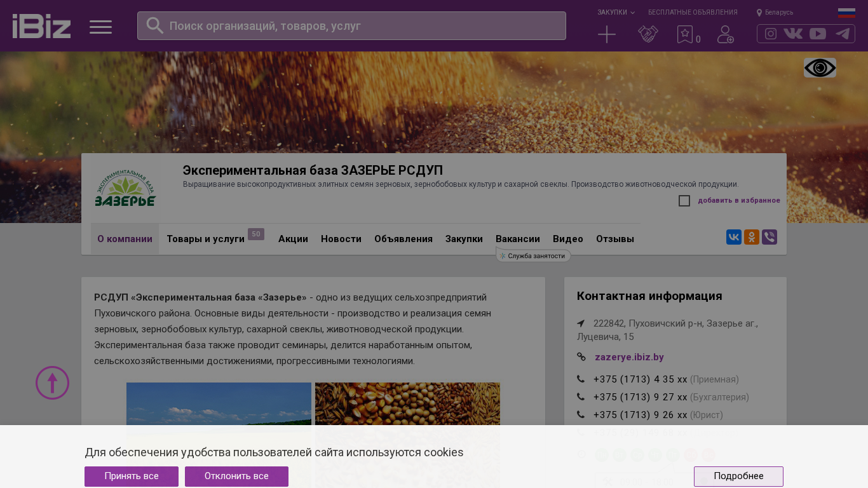Select the 'О компании' tab
868x488 pixels.
coord(125,239)
